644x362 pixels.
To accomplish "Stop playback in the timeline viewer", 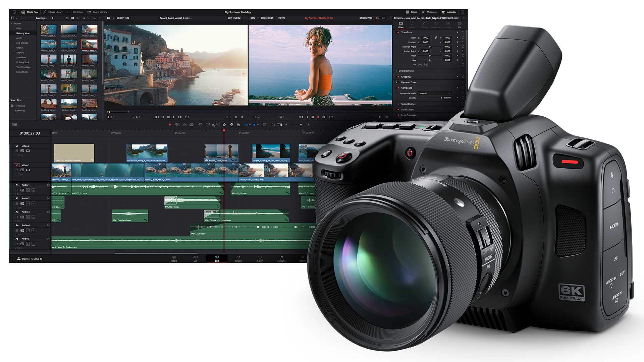I will 313,117.
